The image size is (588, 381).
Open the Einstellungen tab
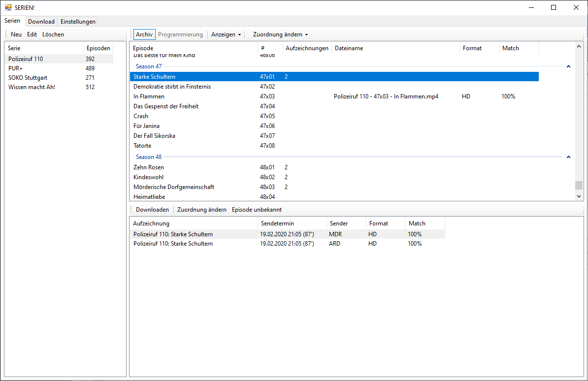point(78,22)
